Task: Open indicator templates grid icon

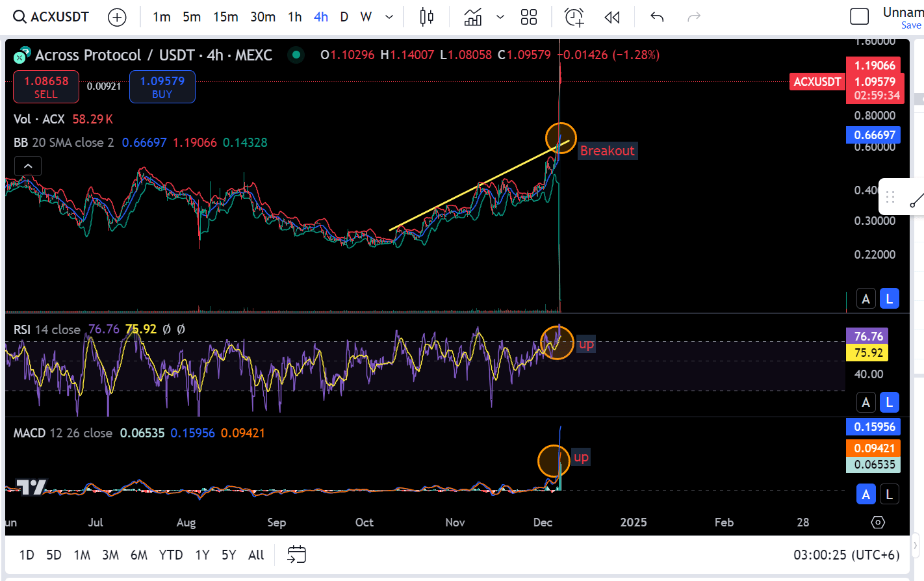Action: pyautogui.click(x=529, y=17)
